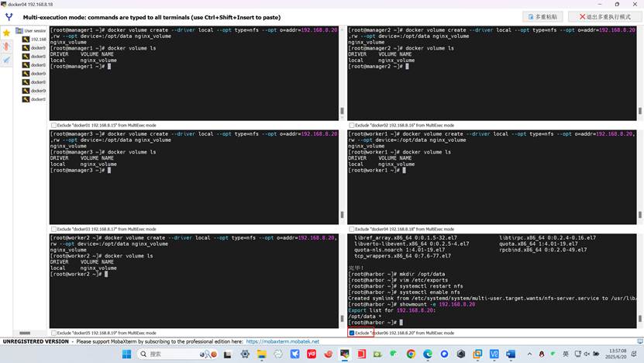Tick Exclude docker02 192.168.8.16 from MultiExec
644x363 pixels.
352,126
